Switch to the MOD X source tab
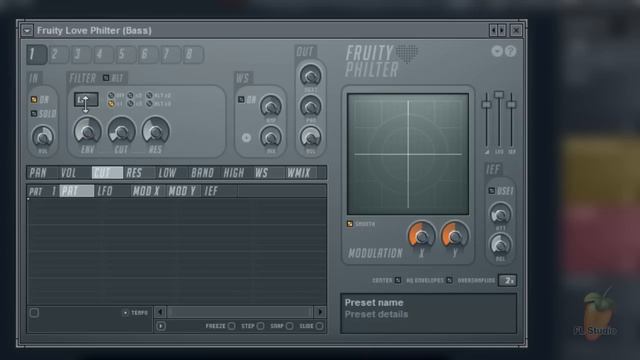Screen dimensions: 640x360 [146, 191]
